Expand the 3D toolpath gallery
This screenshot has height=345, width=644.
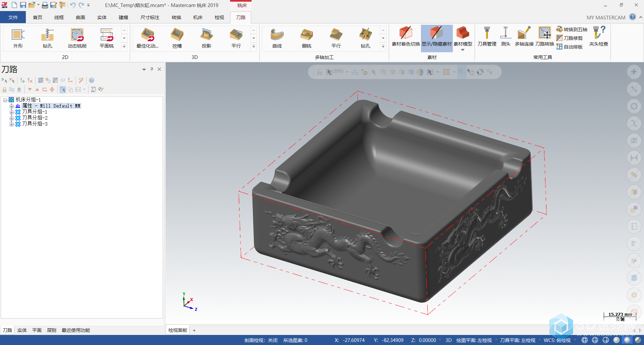tap(254, 46)
